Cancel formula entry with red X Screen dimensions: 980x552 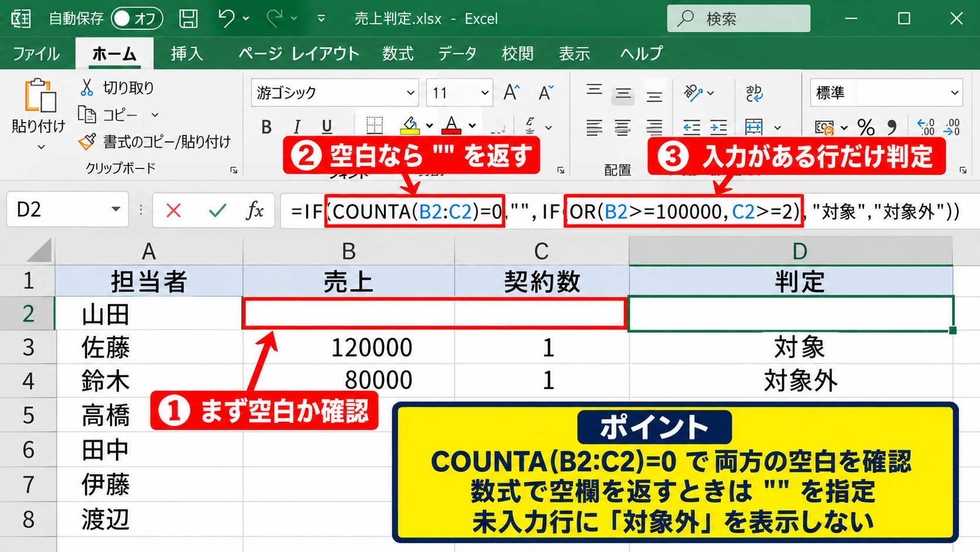click(173, 210)
